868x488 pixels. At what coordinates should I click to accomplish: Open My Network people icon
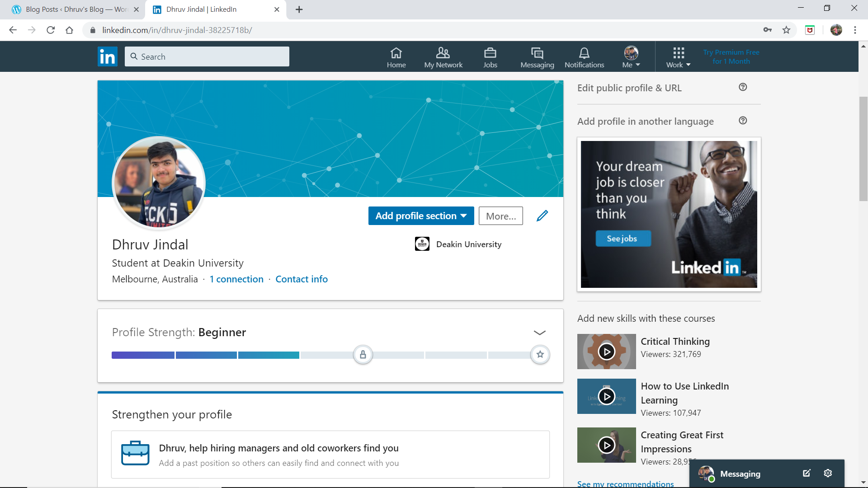click(x=443, y=57)
